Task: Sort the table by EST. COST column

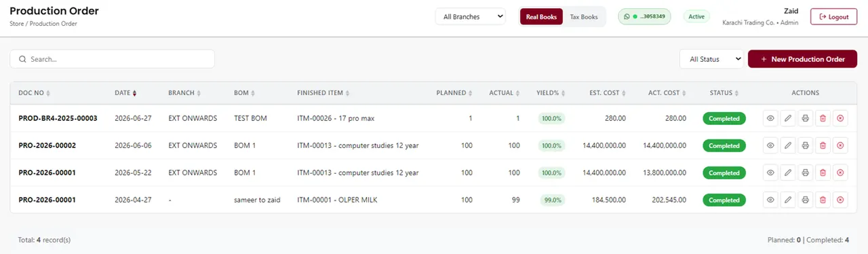Action: 607,93
